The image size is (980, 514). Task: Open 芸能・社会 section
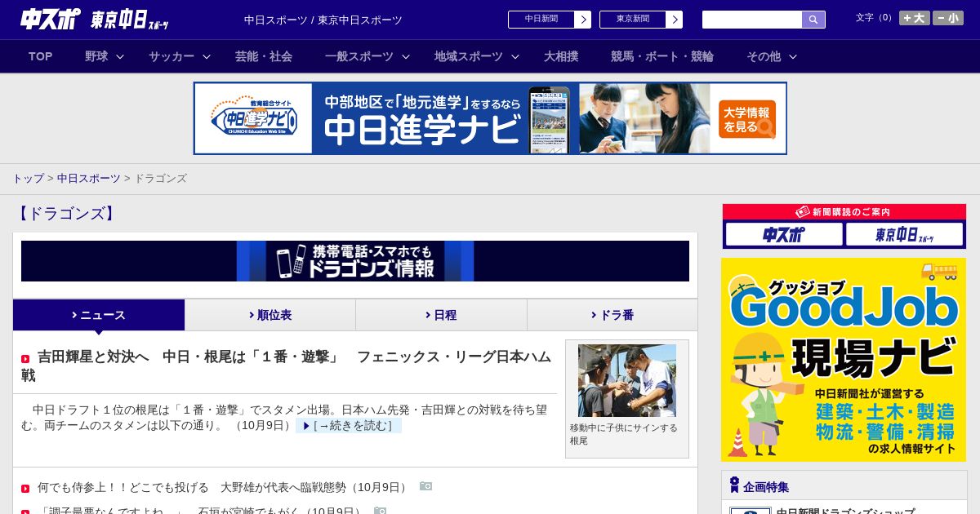264,56
